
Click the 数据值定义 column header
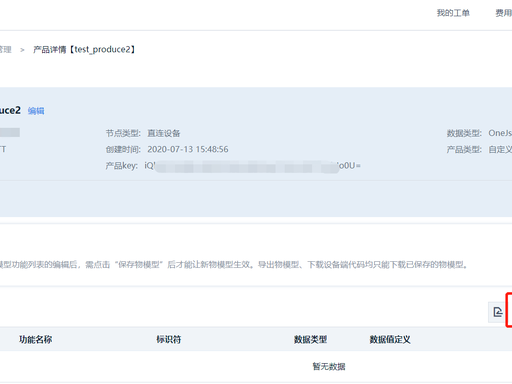click(390, 339)
